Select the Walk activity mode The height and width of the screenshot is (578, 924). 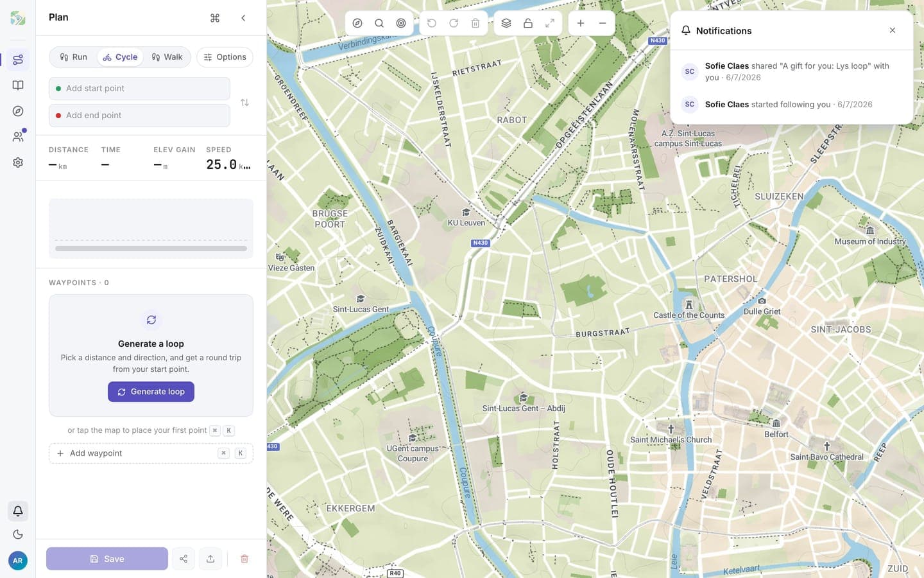(167, 57)
